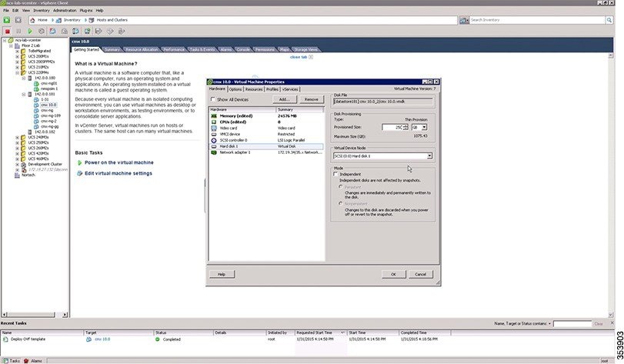Enable the Show All Devices checkbox
The image size is (624, 364).
pos(213,100)
